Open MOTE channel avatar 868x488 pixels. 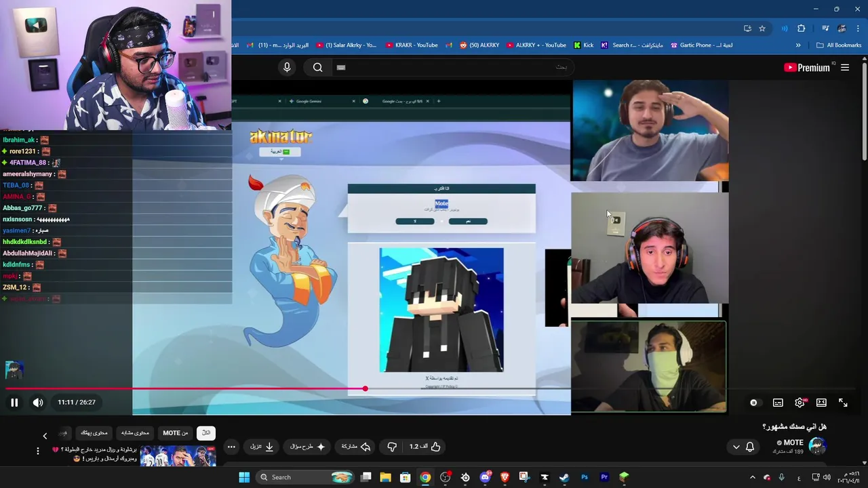click(x=817, y=446)
